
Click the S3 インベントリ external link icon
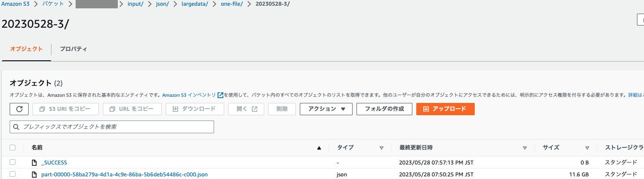click(221, 95)
